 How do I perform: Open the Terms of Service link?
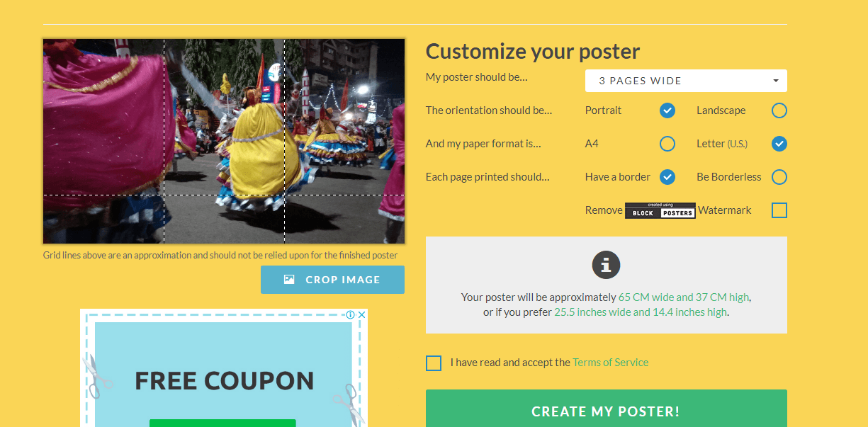[x=611, y=363]
